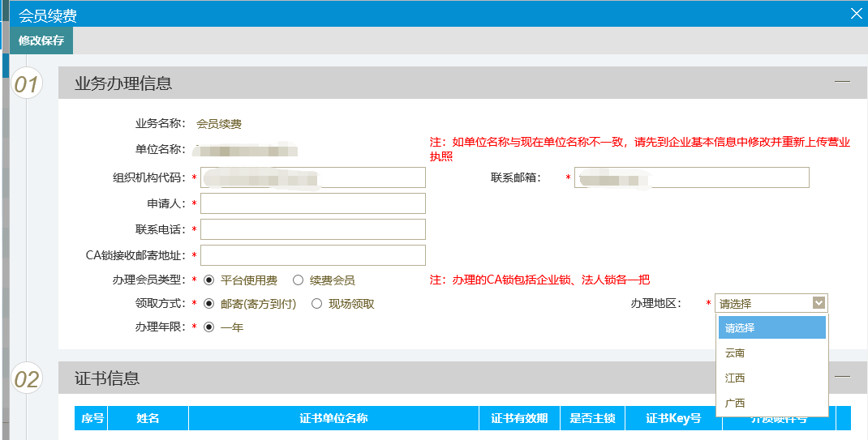
Task: Select the 续费会员 radio option
Action: click(x=298, y=280)
